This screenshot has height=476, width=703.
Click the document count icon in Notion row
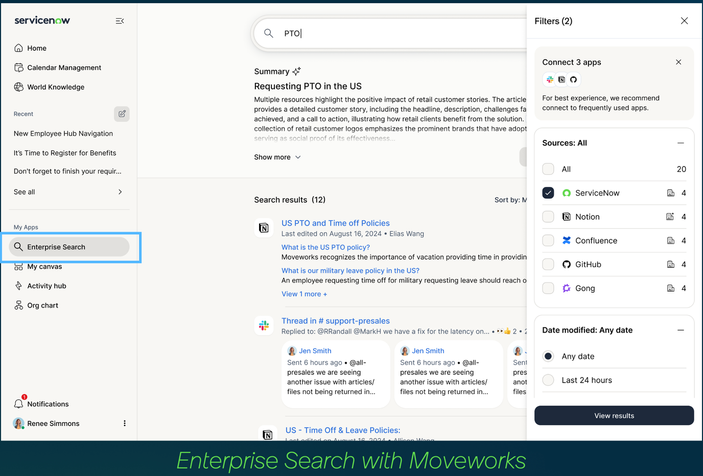(x=670, y=217)
